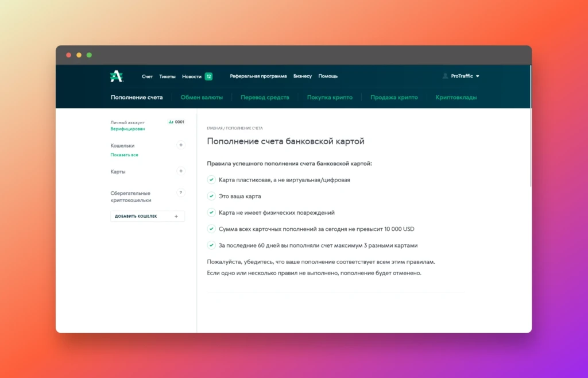Screen dimensions: 588x378
Task: Click the account stats badge 0001
Action: pyautogui.click(x=176, y=122)
